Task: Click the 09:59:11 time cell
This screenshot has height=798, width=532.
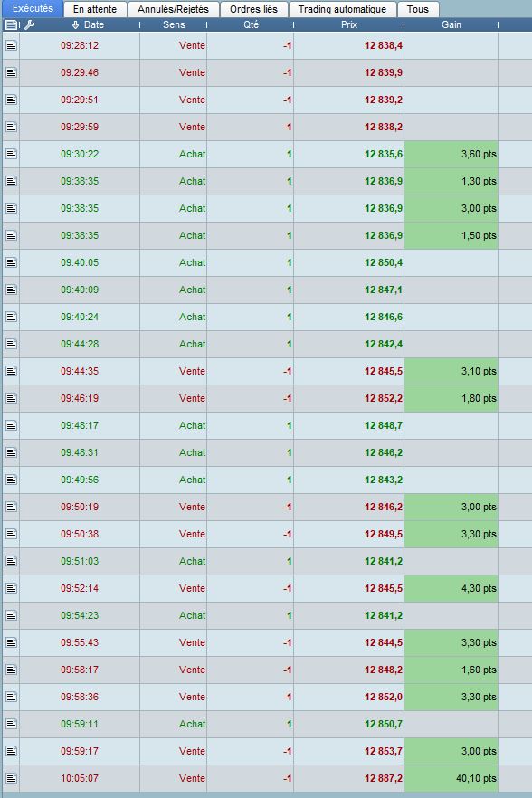Action: 80,724
